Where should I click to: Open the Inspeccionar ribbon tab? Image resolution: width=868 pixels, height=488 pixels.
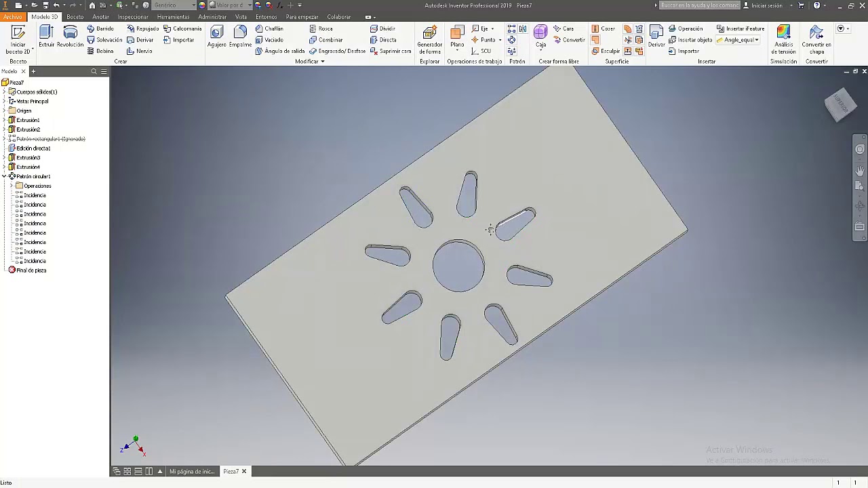tap(133, 17)
